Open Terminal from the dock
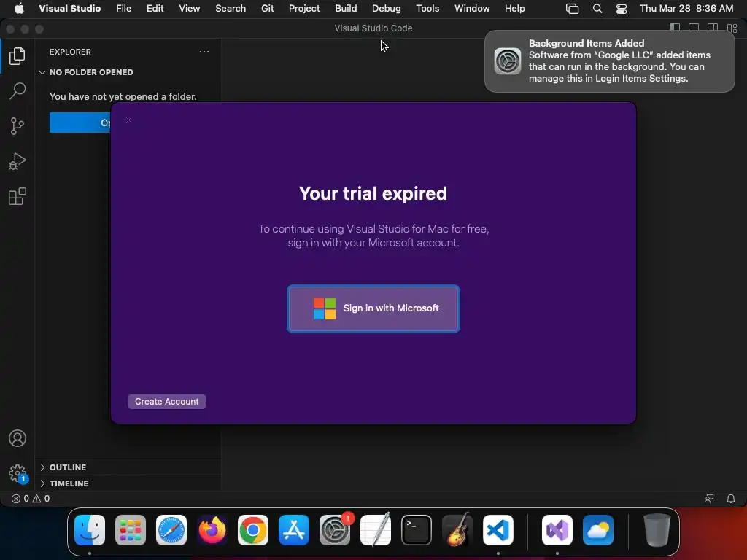Viewport: 747px width, 560px height. pyautogui.click(x=417, y=530)
